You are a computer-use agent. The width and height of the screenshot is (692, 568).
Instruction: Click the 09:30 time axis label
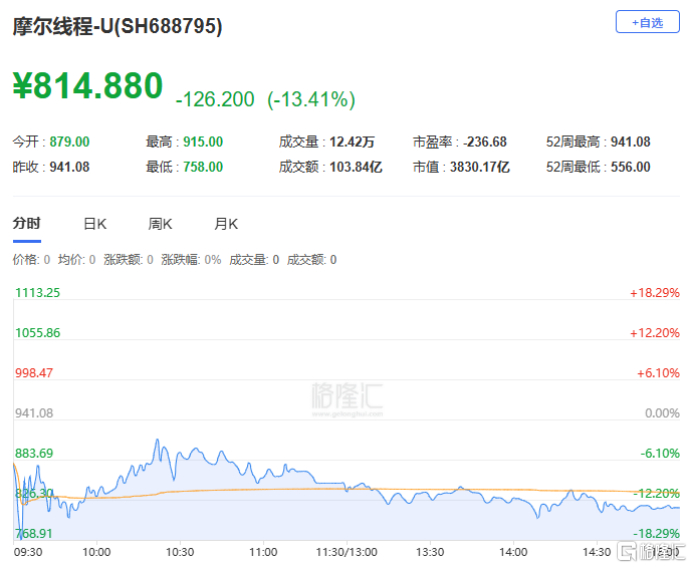click(x=28, y=553)
